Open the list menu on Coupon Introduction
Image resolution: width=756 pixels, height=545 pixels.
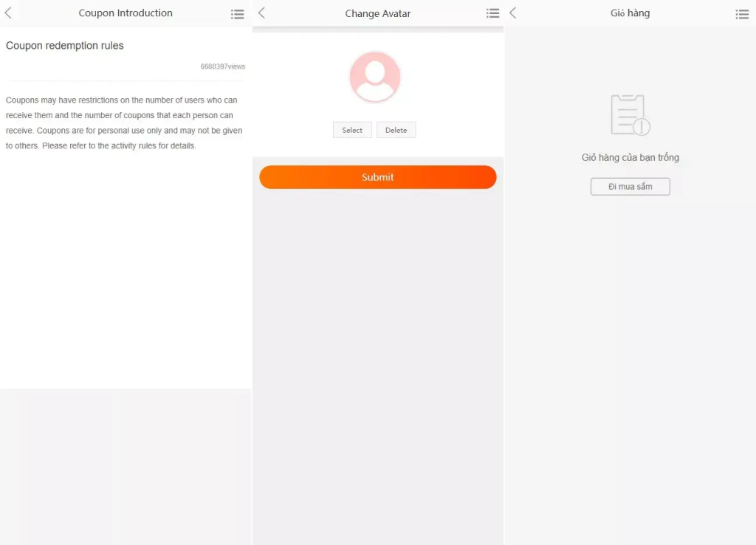237,14
